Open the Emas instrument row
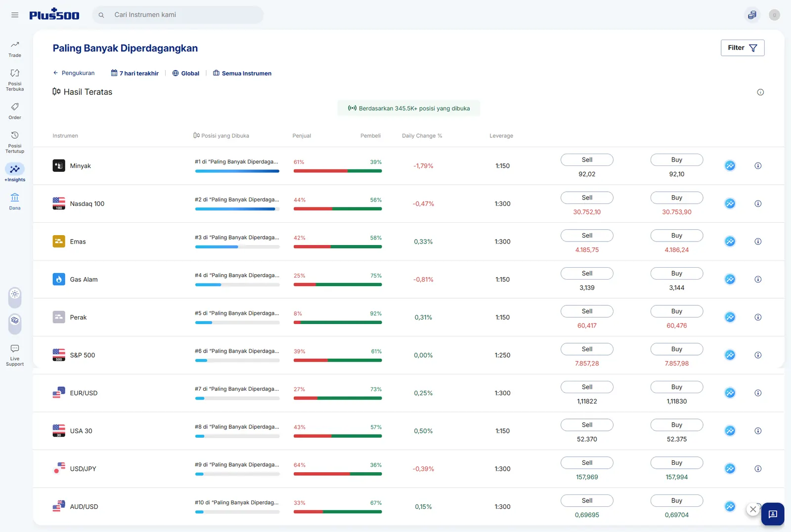 coord(409,242)
